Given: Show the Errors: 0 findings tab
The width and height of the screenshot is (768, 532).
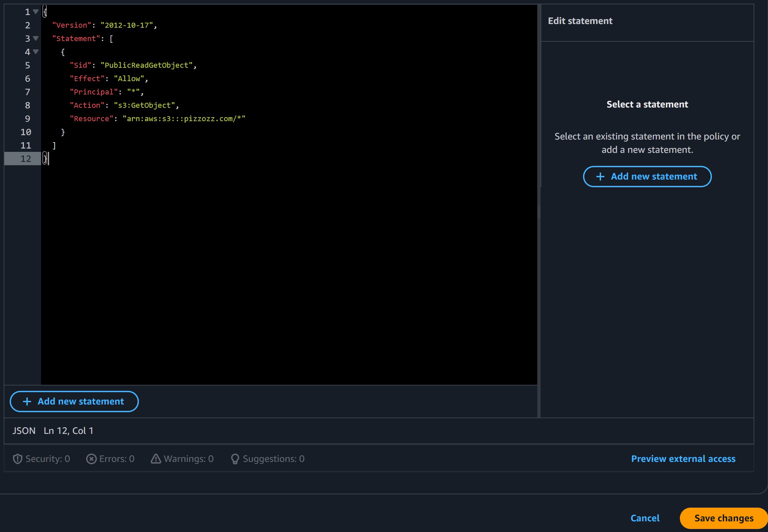Looking at the screenshot, I should (x=117, y=459).
